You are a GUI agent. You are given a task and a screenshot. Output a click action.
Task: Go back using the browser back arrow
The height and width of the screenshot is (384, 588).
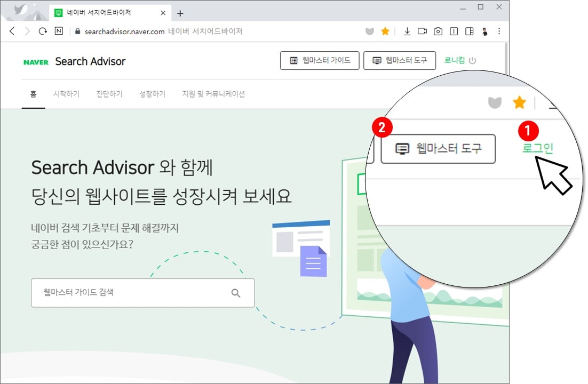point(12,31)
